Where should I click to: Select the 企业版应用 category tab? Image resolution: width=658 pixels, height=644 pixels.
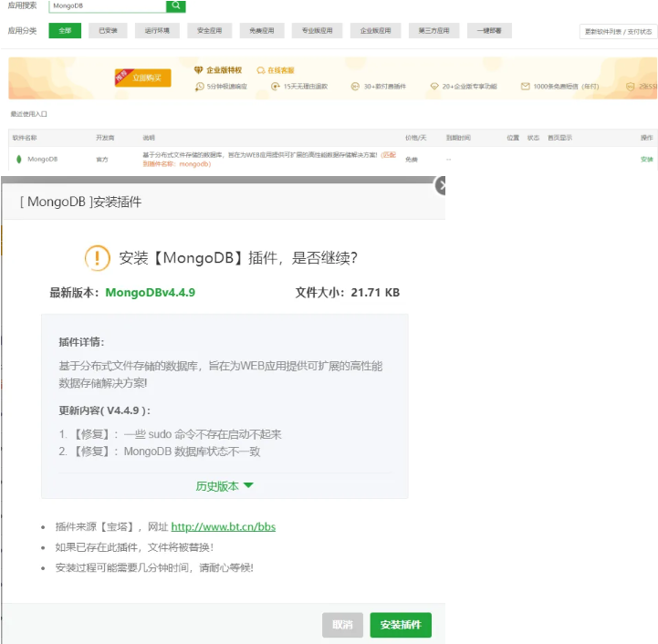click(x=376, y=31)
